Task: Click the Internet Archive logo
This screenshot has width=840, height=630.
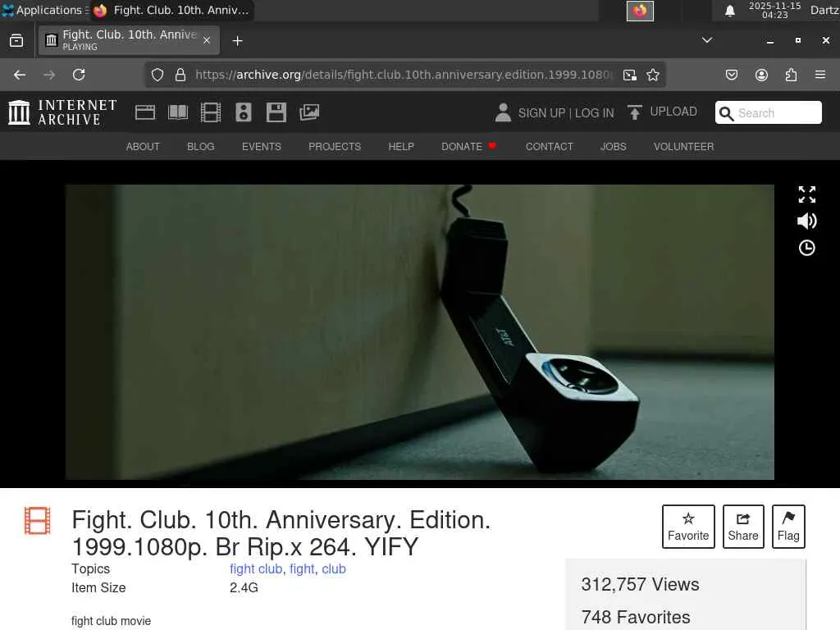Action: click(62, 112)
